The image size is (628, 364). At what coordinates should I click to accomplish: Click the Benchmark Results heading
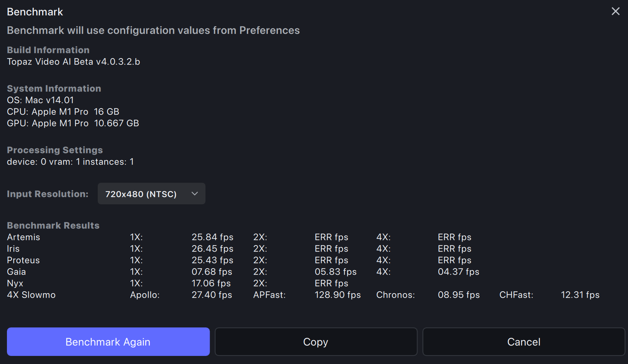[x=53, y=225]
